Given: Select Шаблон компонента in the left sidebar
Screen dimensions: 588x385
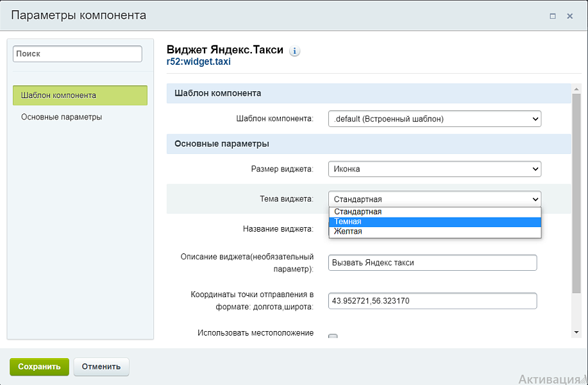Looking at the screenshot, I should (80, 96).
